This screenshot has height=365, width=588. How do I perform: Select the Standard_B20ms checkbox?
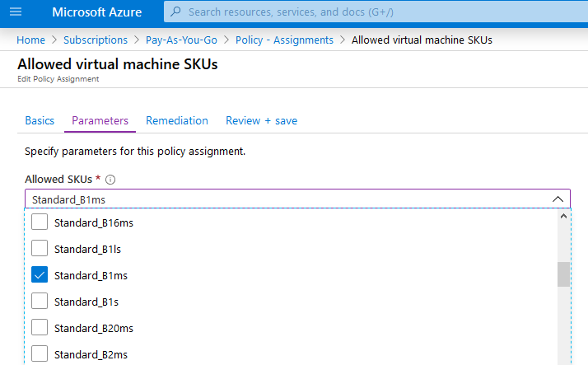(40, 328)
